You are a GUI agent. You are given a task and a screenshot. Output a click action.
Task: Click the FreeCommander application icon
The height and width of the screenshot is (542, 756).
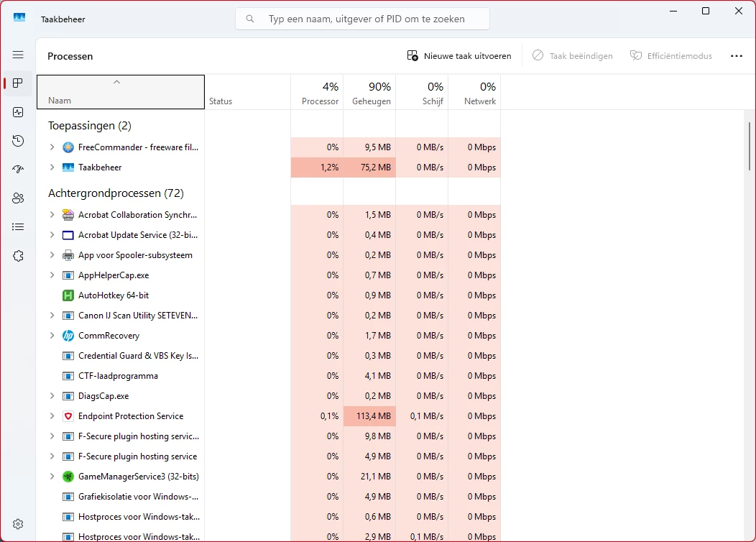(x=68, y=147)
